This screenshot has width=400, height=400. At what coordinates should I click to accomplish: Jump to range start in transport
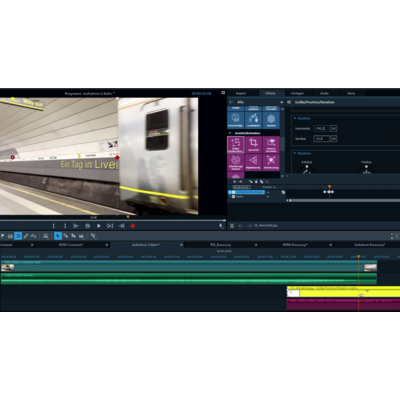(76, 226)
